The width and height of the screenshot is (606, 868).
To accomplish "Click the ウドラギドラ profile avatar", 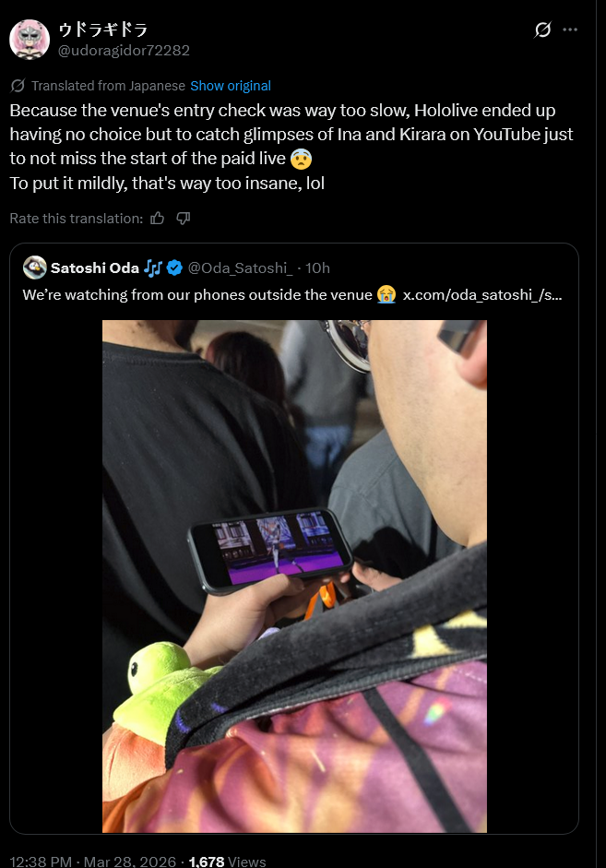I will [30, 40].
